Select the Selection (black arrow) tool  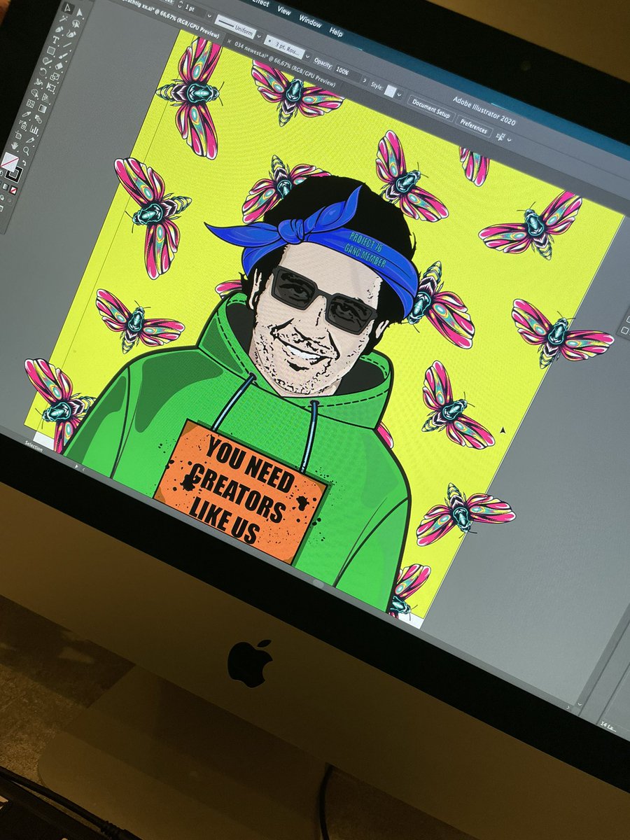[66, 8]
